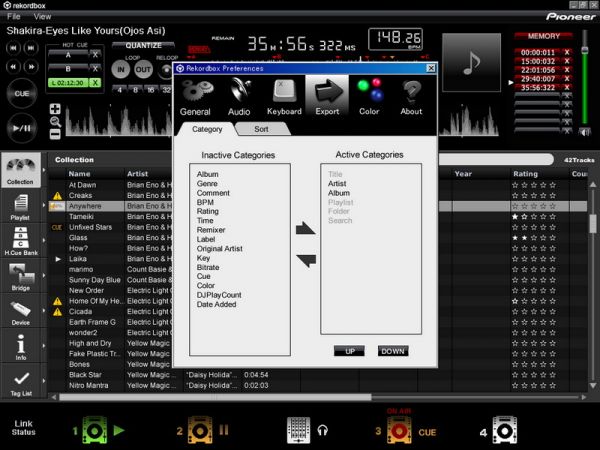Select the mixer icon in Link Status
Screen dimensions: 600x450
(298, 430)
